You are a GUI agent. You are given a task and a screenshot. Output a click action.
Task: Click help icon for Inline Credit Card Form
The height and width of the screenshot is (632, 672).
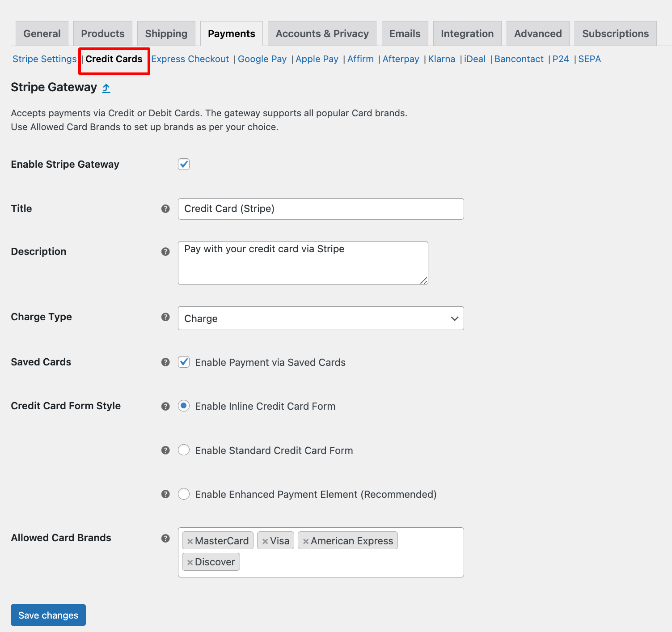(x=165, y=406)
